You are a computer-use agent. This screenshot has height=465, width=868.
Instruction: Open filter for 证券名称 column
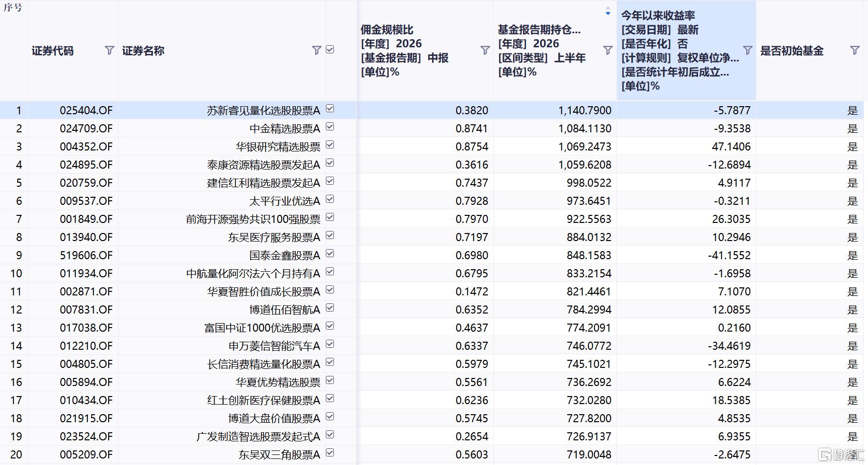point(316,50)
